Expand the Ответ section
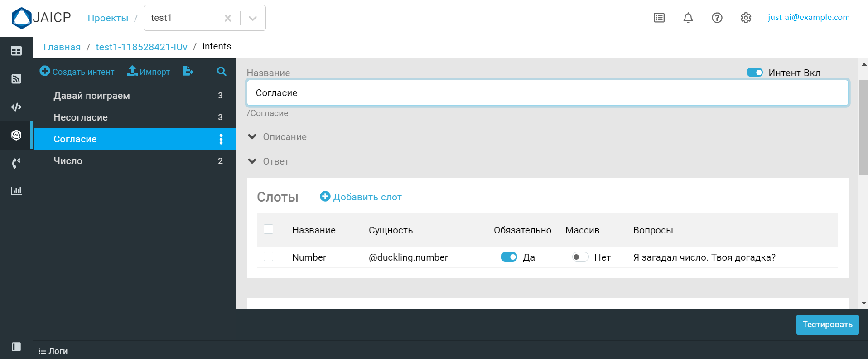This screenshot has height=359, width=868. (x=268, y=161)
